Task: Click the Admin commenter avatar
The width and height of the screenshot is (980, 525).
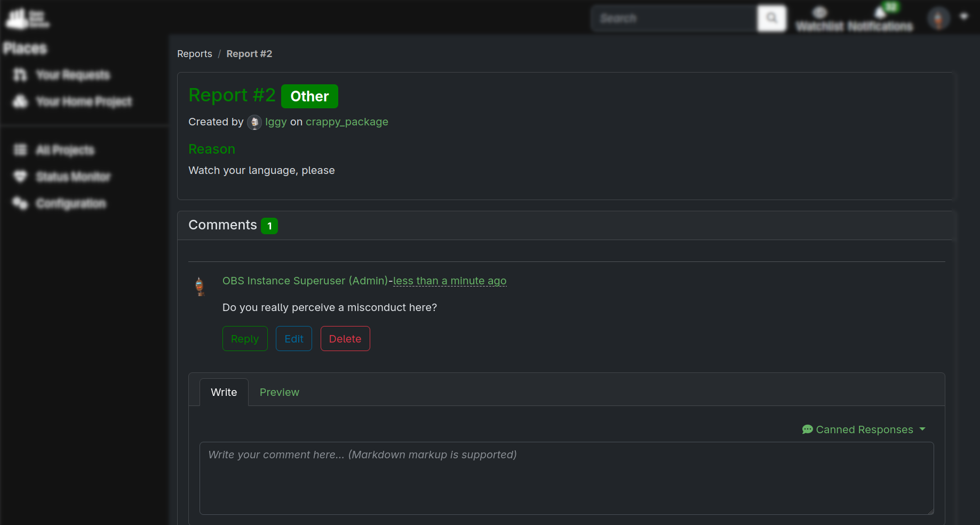Action: pyautogui.click(x=200, y=287)
